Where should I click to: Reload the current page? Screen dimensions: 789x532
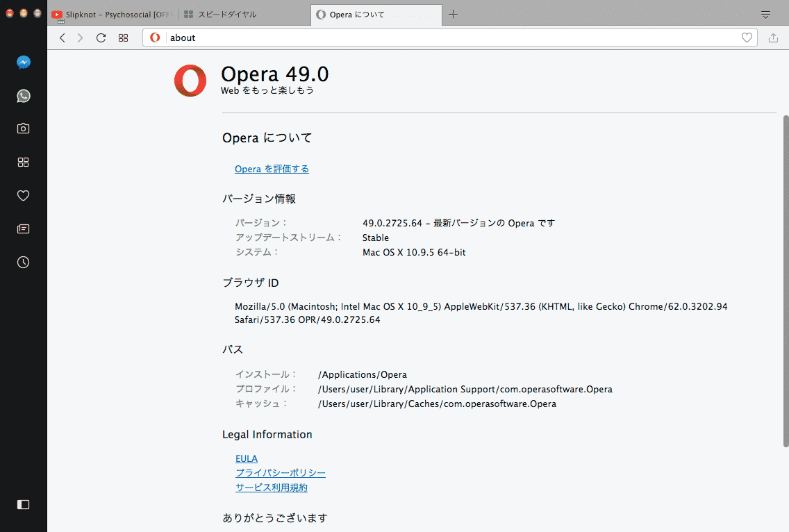[101, 38]
